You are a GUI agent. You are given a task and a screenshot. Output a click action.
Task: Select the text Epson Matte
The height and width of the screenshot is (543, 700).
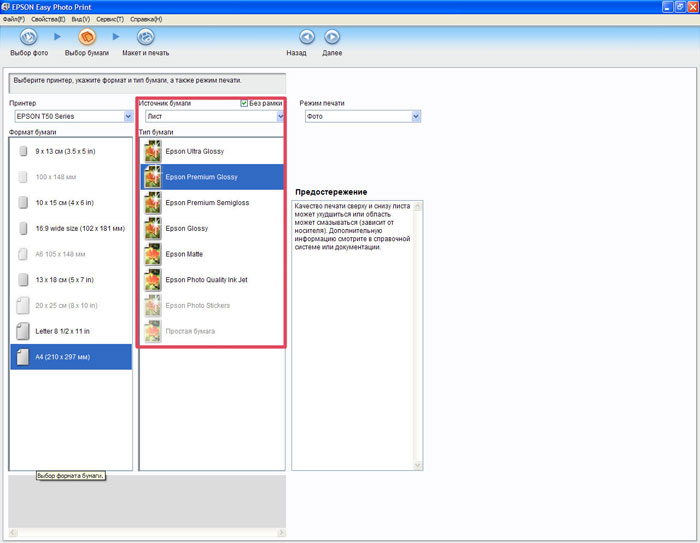pyautogui.click(x=184, y=254)
